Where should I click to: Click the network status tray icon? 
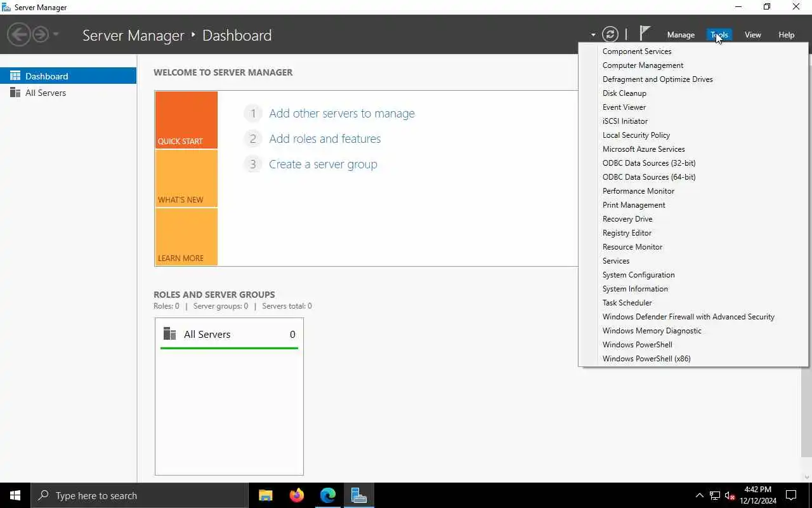click(714, 495)
